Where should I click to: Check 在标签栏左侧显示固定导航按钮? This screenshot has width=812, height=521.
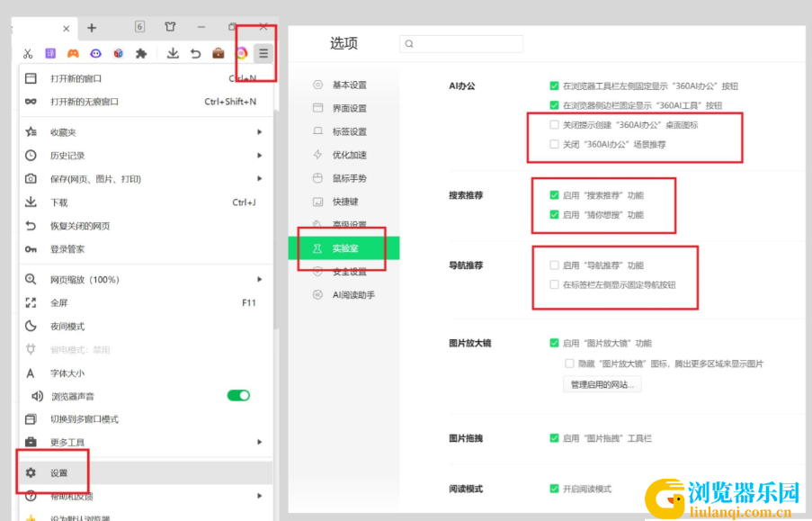(x=554, y=284)
